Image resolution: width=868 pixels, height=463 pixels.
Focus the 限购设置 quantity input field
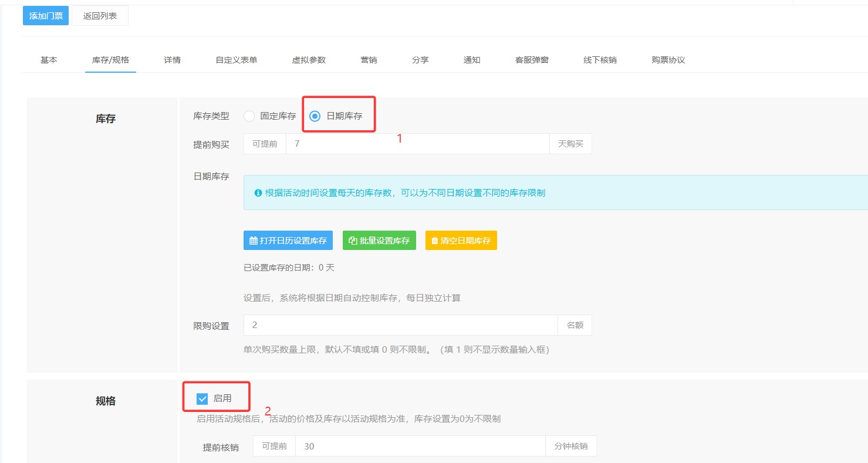(x=400, y=325)
